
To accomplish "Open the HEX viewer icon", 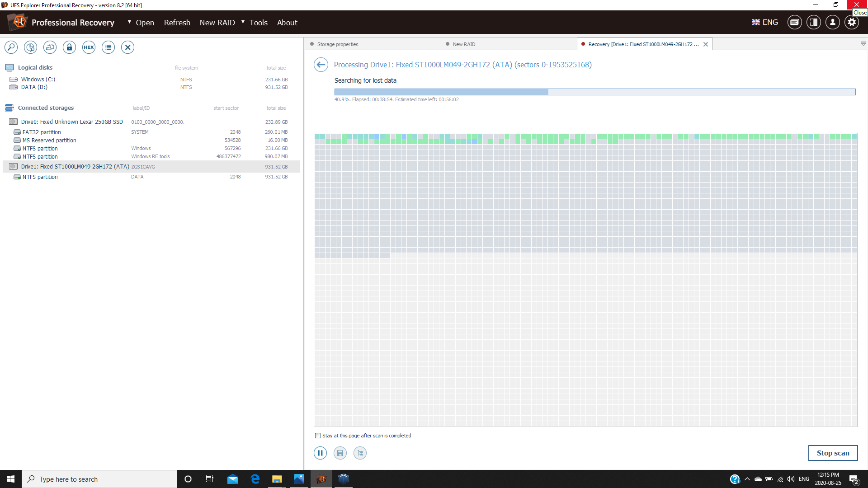I will pyautogui.click(x=89, y=47).
